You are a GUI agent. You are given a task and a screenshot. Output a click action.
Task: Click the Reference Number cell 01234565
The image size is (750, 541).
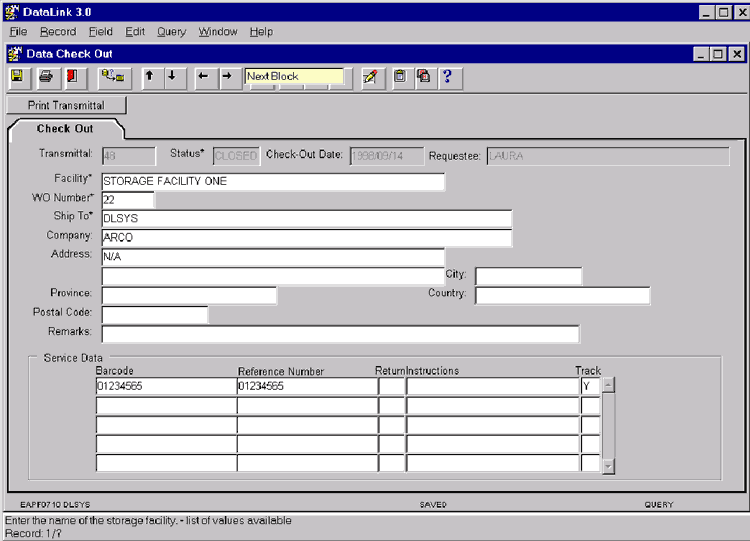307,386
